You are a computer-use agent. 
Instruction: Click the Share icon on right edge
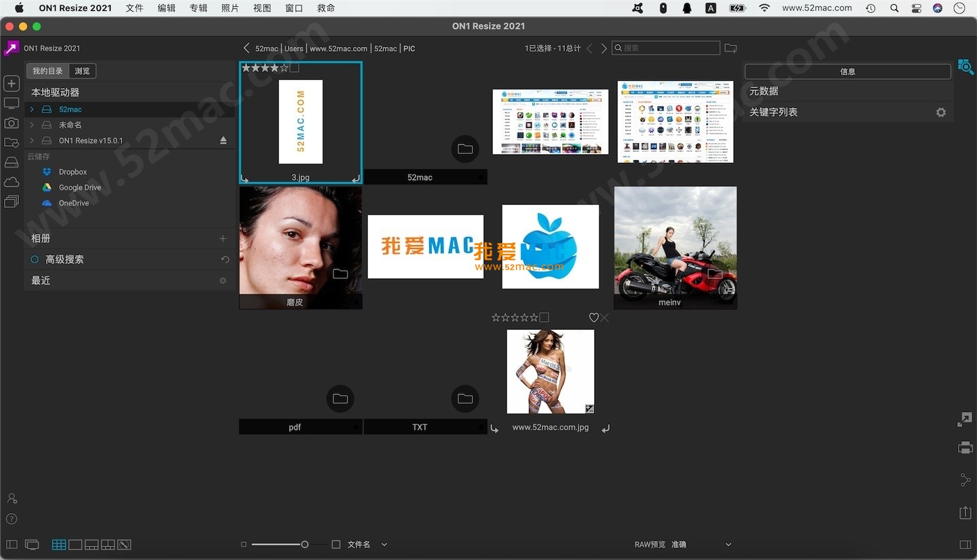point(965,480)
